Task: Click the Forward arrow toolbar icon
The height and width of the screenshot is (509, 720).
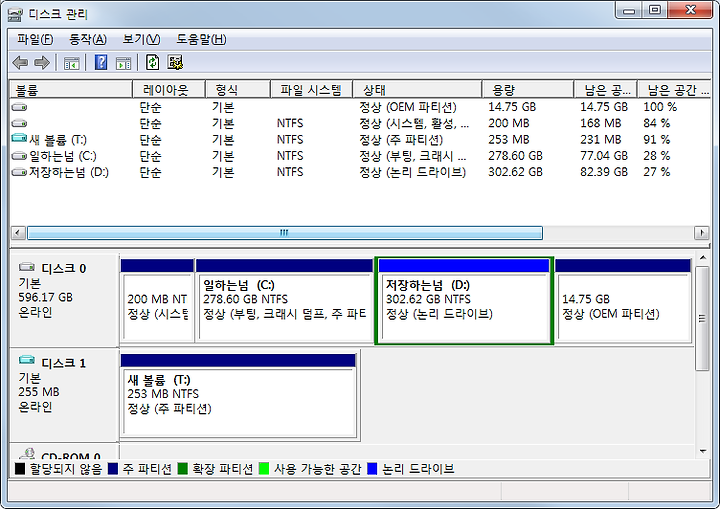Action: (42, 62)
